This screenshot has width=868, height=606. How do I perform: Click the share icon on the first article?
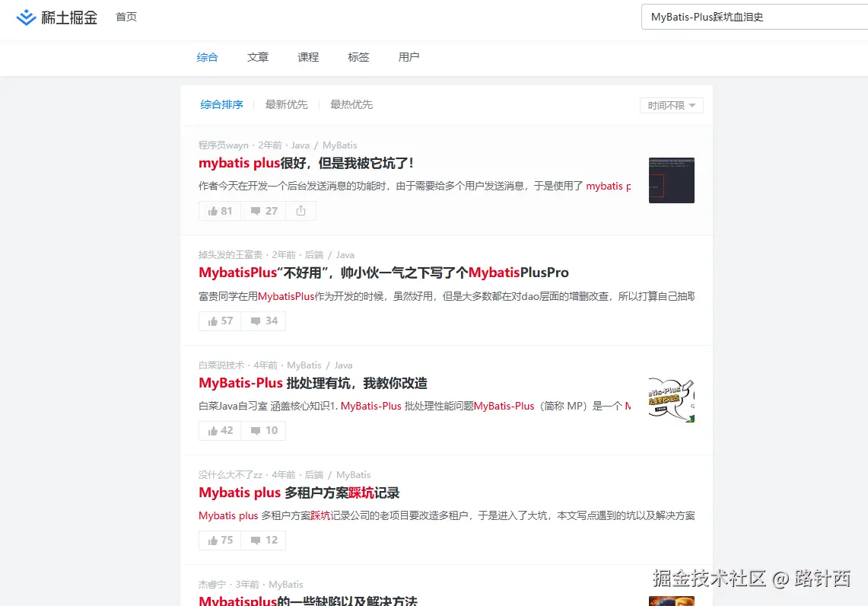click(300, 211)
